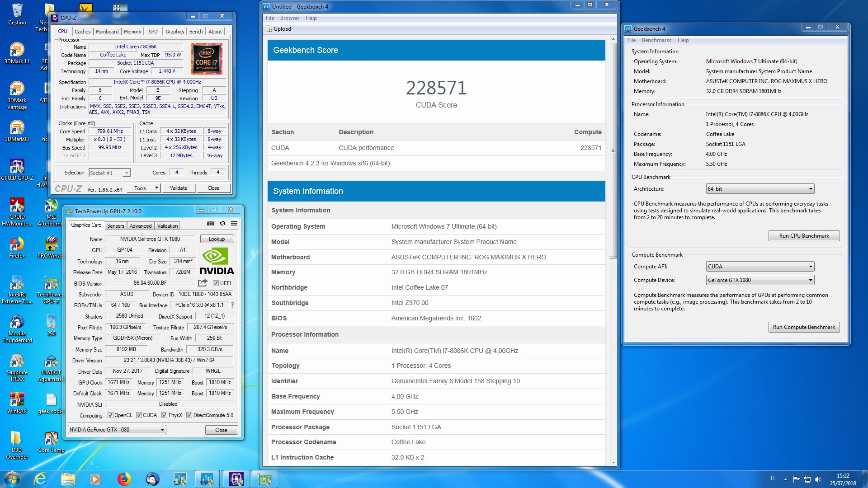Open Intel Extreme Tuning desktop shortcut
Screen dimensions: 868x488
(17, 290)
